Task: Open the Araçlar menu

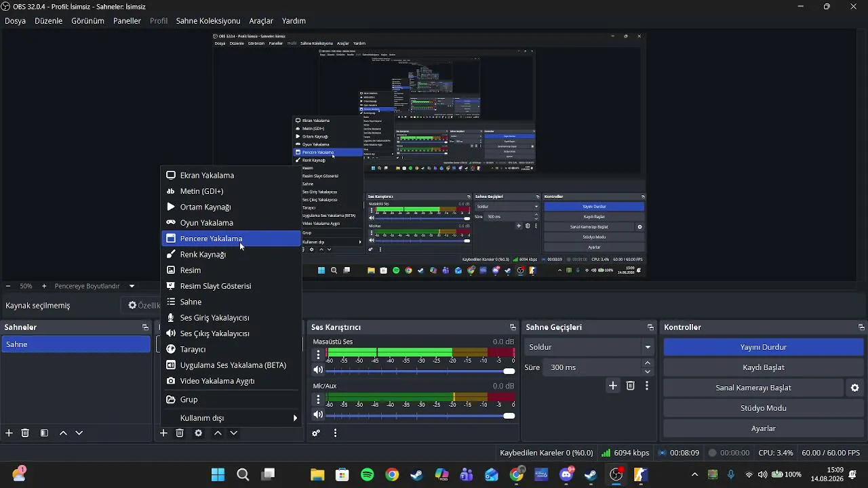Action: click(261, 21)
